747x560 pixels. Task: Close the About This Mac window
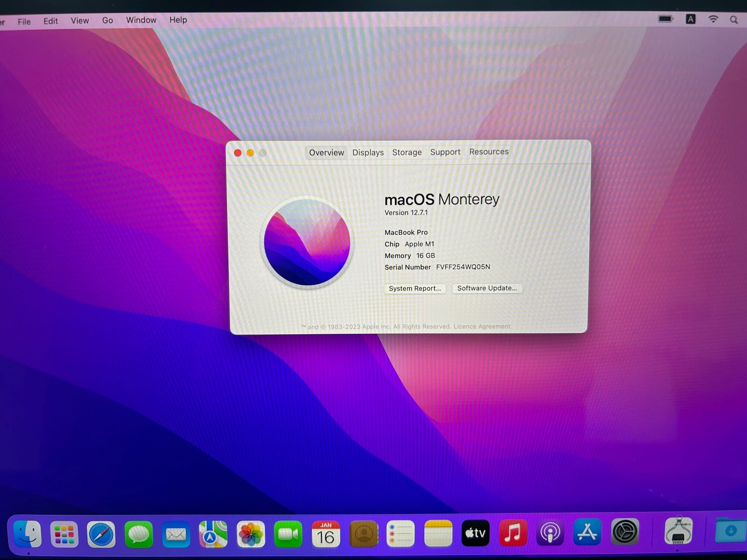pyautogui.click(x=238, y=153)
